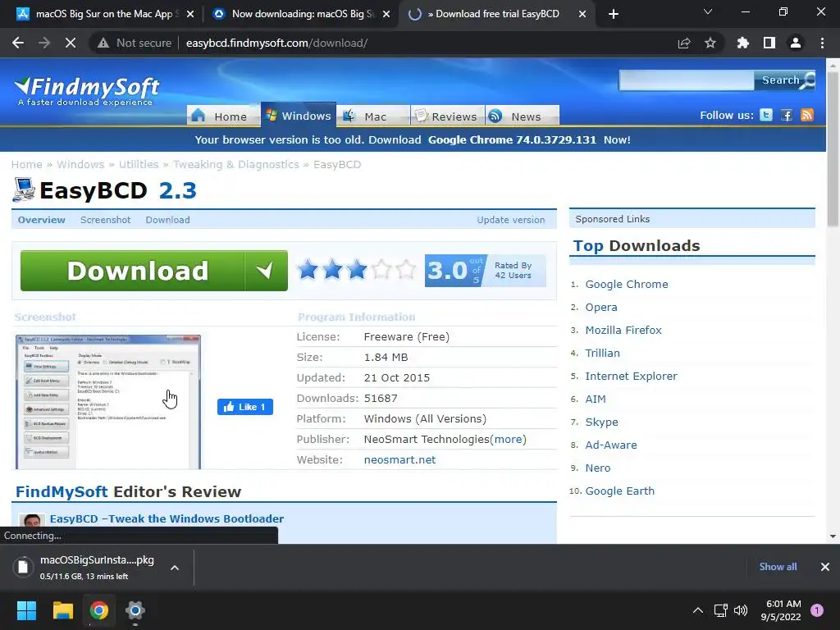Viewport: 840px width, 630px height.
Task: Open the Chrome extensions puzzle icon
Action: 742,43
